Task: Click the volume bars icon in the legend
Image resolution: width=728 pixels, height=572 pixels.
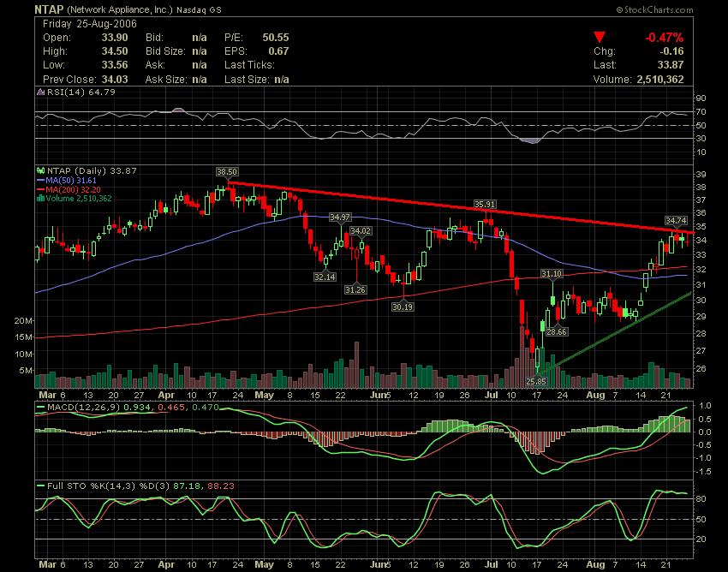Action: click(41, 199)
